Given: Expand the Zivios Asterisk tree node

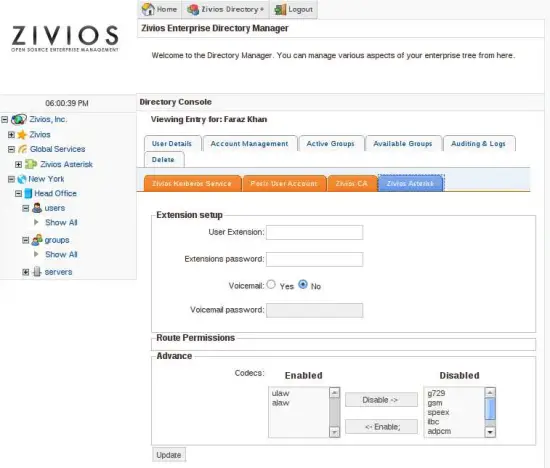Looking at the screenshot, I should pos(19,164).
